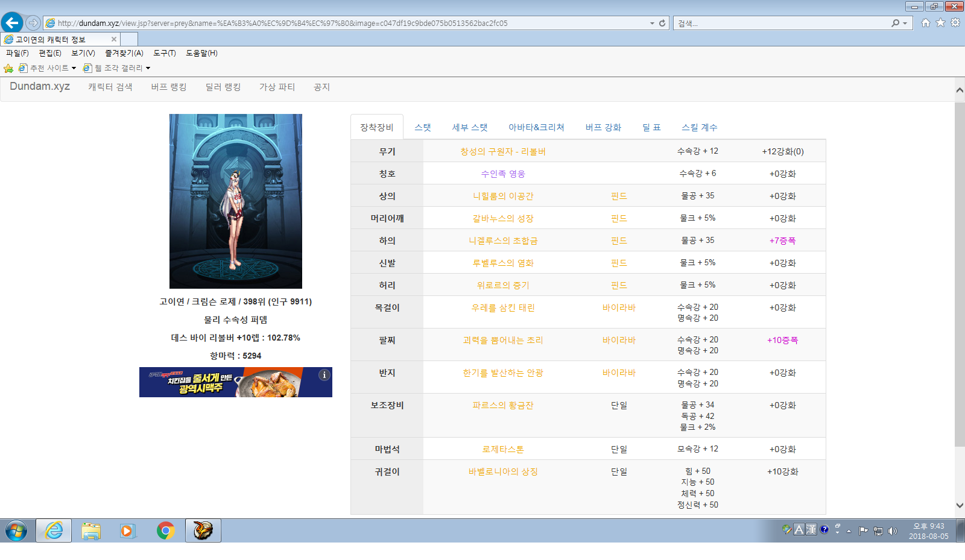Switch to the 스킬 계수 tab
Image resolution: width=965 pixels, height=560 pixels.
pyautogui.click(x=700, y=127)
